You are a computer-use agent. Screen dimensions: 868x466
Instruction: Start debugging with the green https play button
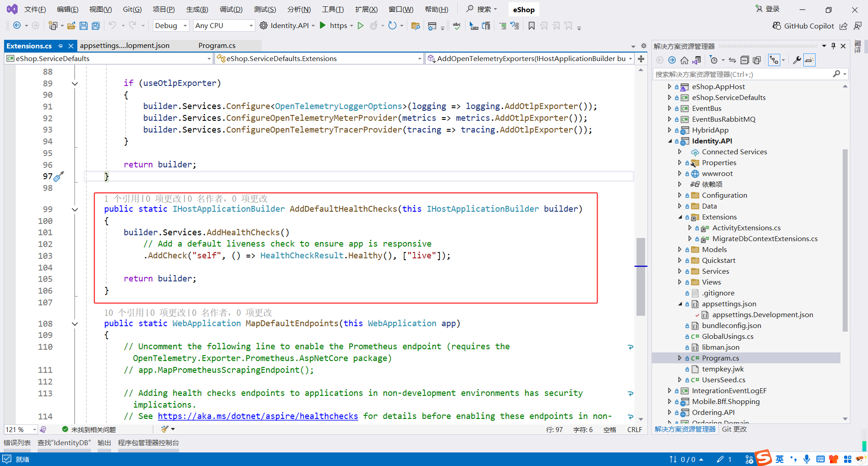point(323,26)
